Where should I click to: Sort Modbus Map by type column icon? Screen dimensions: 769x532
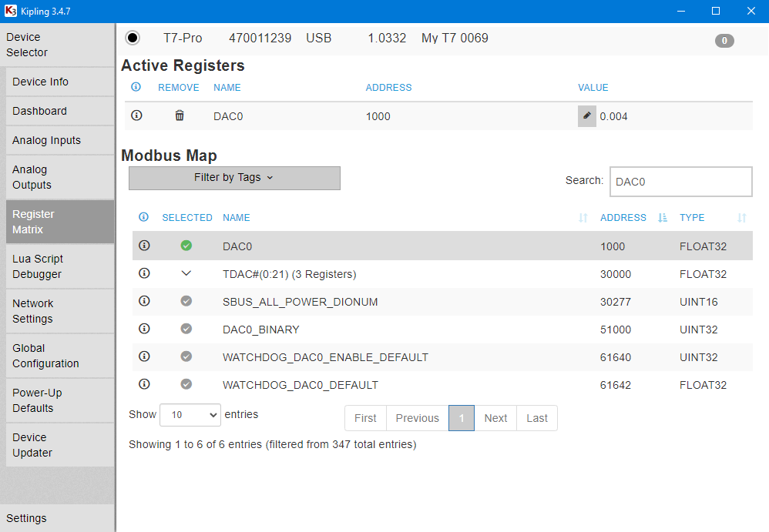tap(741, 218)
